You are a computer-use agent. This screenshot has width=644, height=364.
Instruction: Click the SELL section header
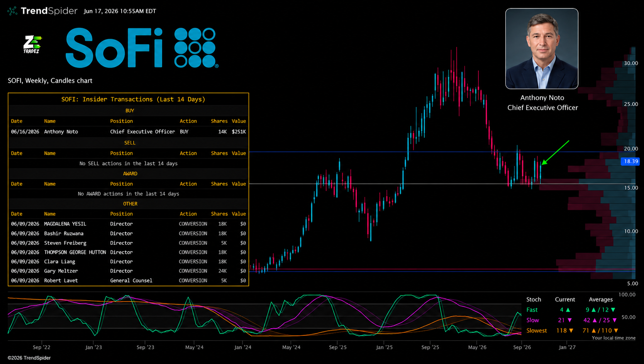[x=130, y=143]
